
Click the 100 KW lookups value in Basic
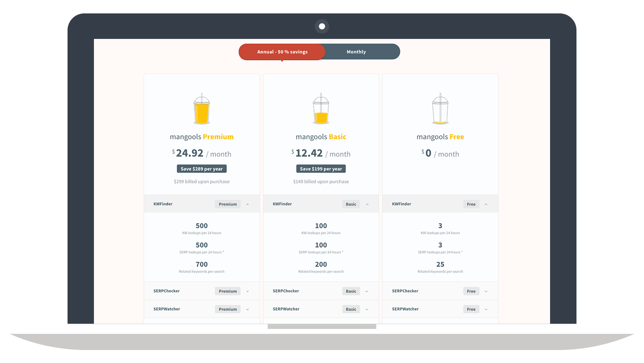[321, 226]
